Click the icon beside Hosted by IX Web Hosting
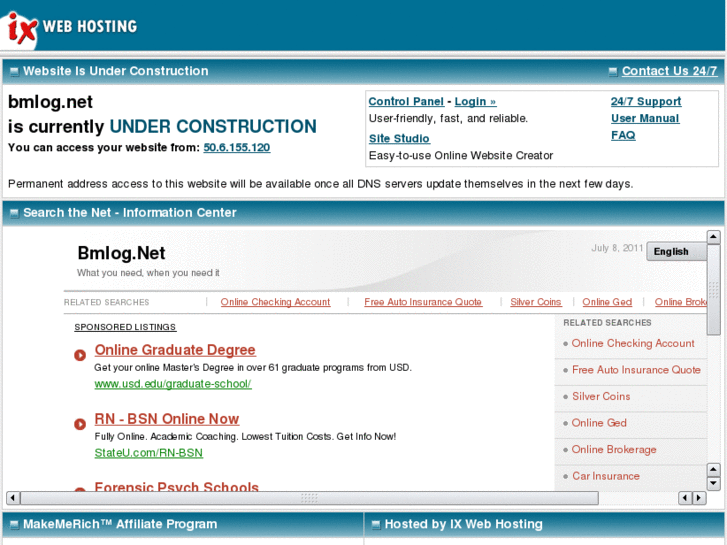Screen dimensions: 727x545 click(376, 525)
